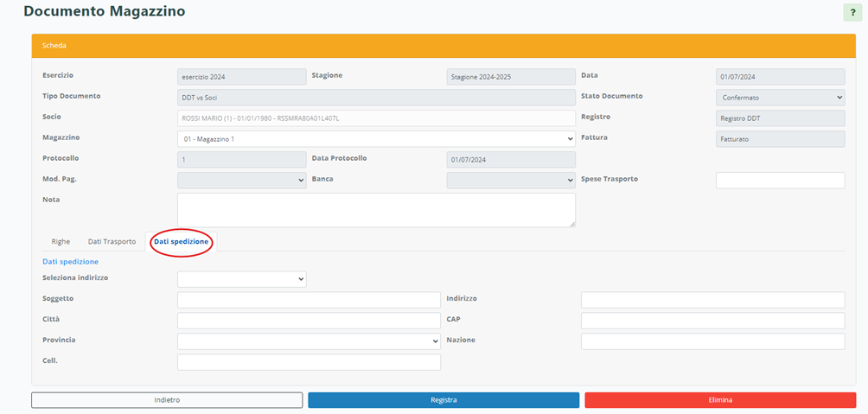Focus the Città input field

pos(309,321)
